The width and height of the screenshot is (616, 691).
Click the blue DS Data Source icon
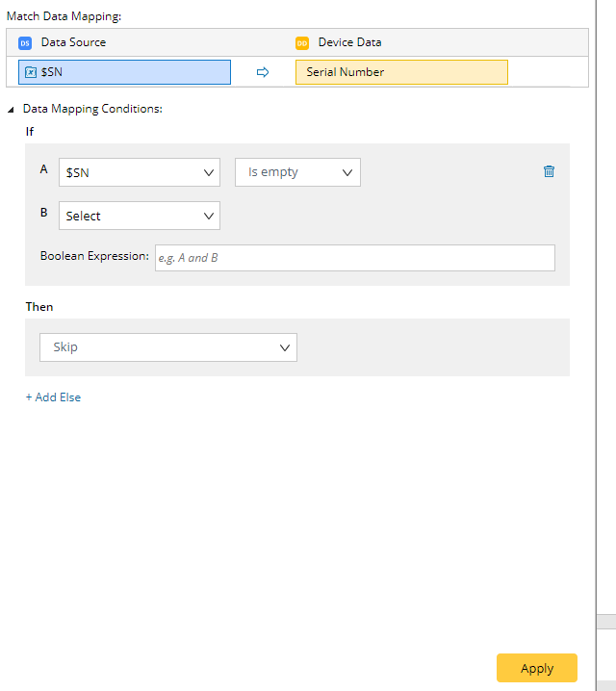25,43
